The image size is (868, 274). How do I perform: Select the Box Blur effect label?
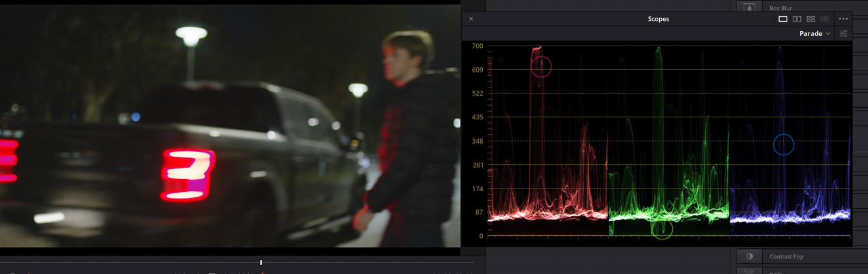pyautogui.click(x=781, y=8)
